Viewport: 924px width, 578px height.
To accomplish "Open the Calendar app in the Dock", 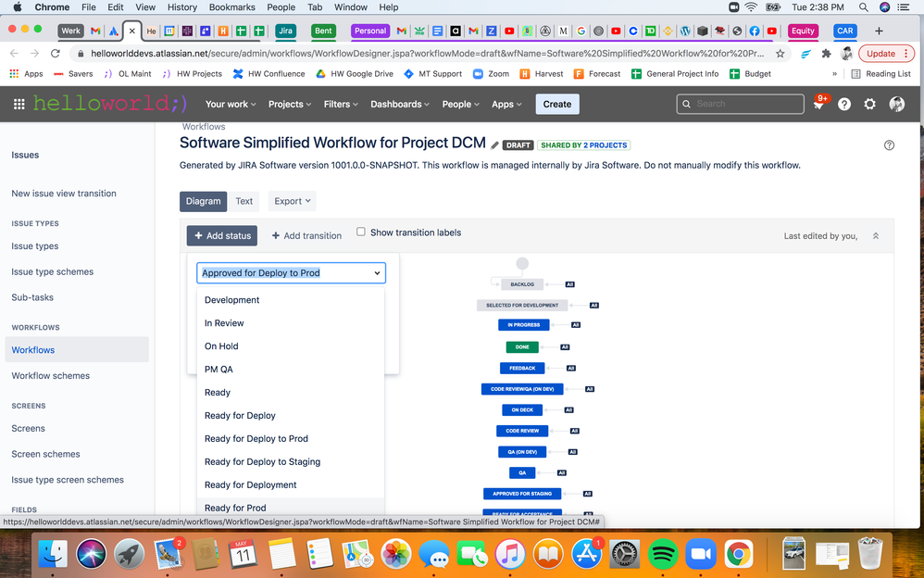I will (243, 554).
